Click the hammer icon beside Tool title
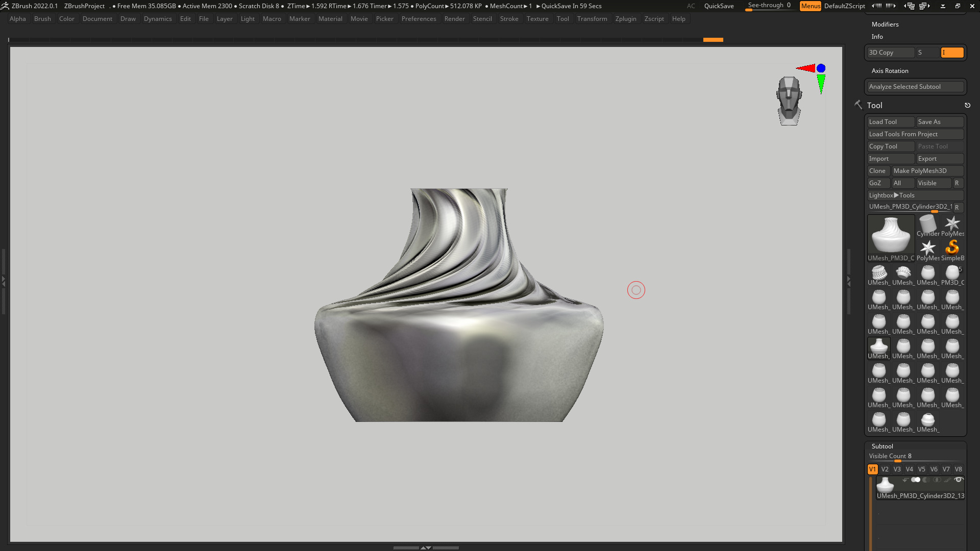The image size is (980, 551). click(x=859, y=105)
